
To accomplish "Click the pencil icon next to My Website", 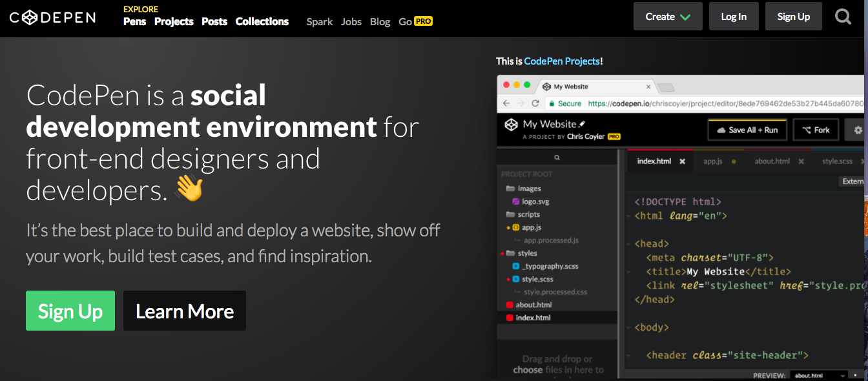I will [x=582, y=124].
